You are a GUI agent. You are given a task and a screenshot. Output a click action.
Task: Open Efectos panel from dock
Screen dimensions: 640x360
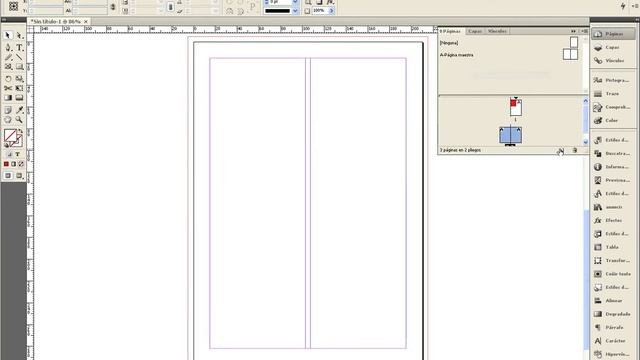pos(613,220)
